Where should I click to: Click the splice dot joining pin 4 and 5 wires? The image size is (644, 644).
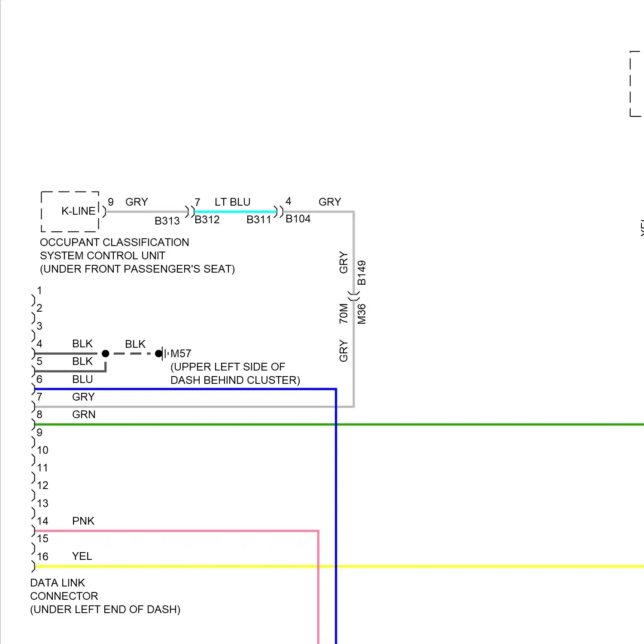tap(106, 353)
